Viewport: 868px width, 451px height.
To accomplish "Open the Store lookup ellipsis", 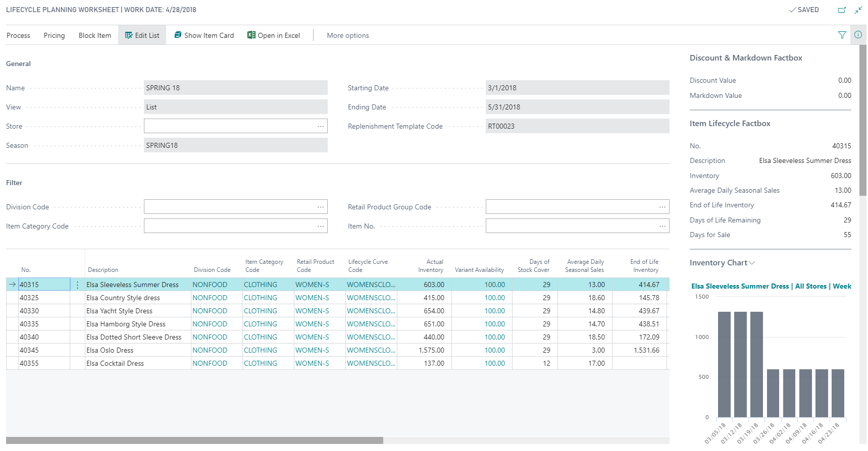I will [320, 126].
